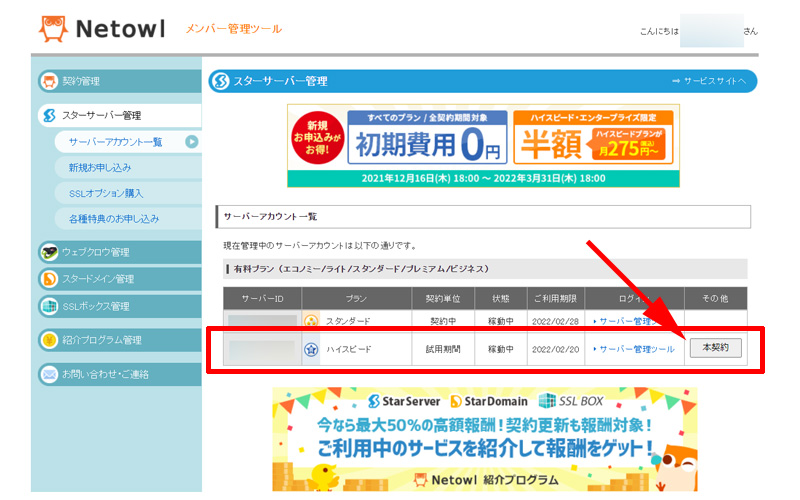The height and width of the screenshot is (500, 800).
Task: Click the サーバーID column header
Action: [x=262, y=298]
